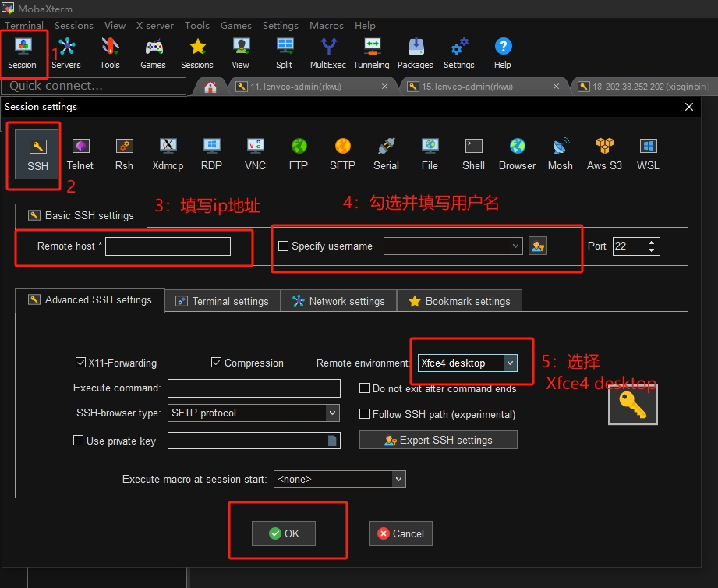718x588 pixels.
Task: Select the Shell session type
Action: (x=473, y=154)
